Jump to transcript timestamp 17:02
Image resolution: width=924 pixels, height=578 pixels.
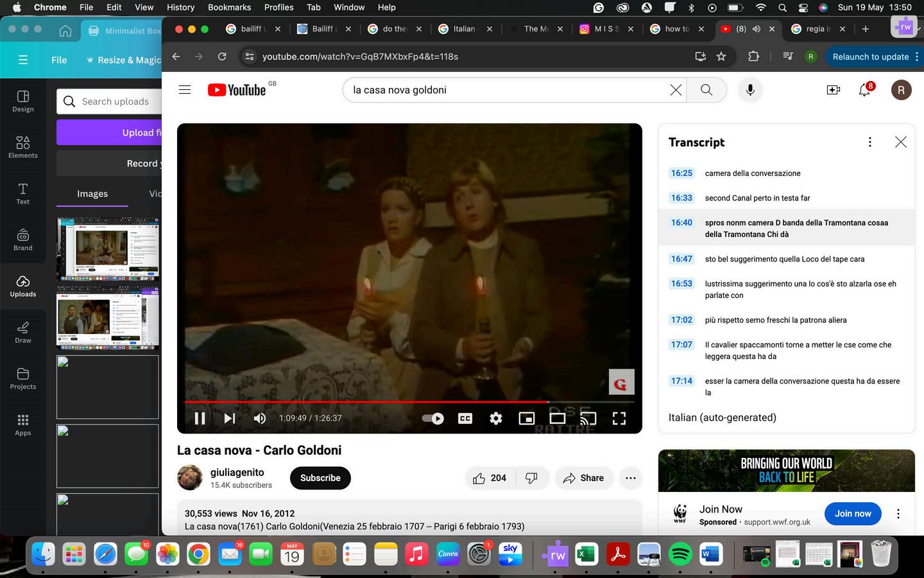(681, 320)
